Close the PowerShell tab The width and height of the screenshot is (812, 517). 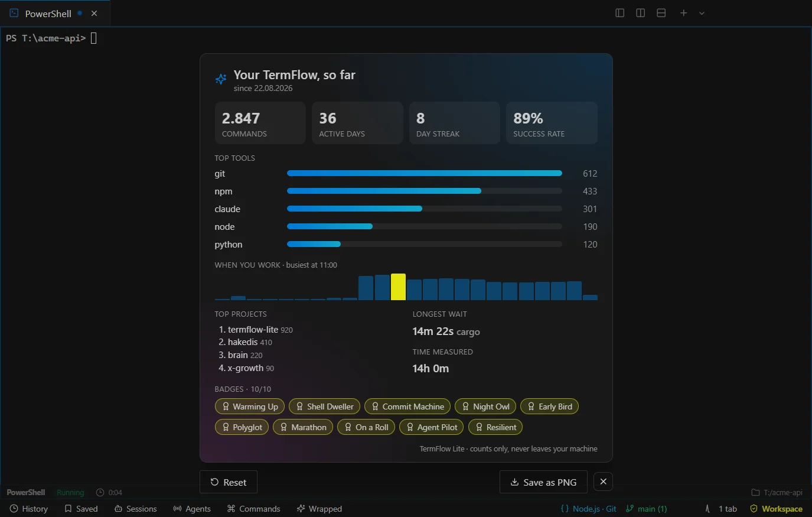[94, 13]
